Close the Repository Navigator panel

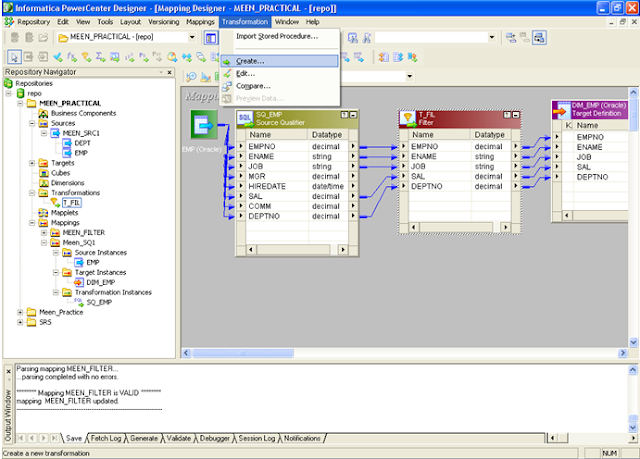click(170, 72)
